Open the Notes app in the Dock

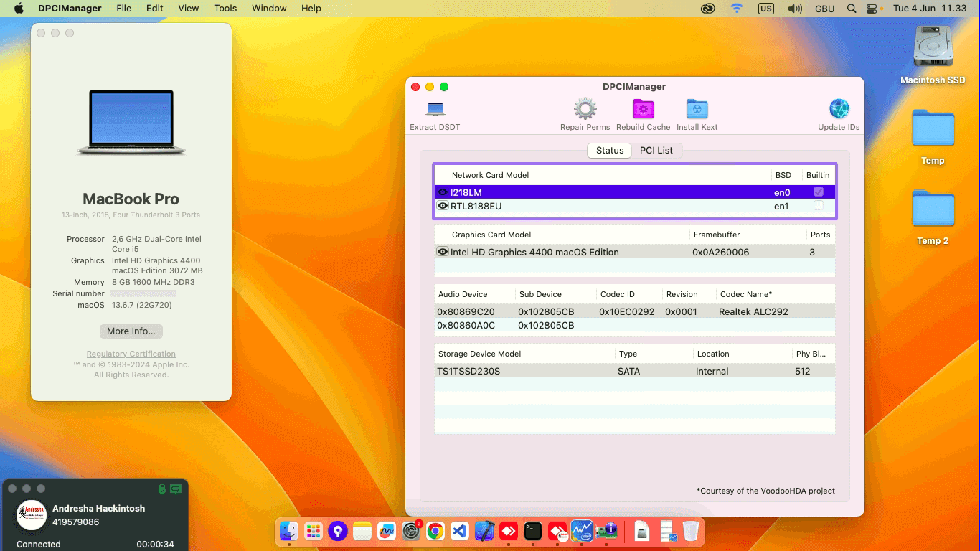point(362,531)
